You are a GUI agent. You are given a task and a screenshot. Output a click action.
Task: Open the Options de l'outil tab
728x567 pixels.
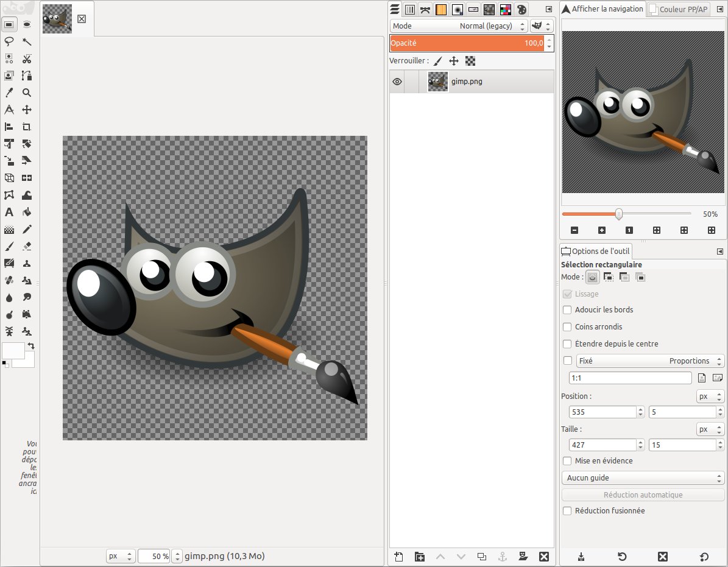point(596,251)
